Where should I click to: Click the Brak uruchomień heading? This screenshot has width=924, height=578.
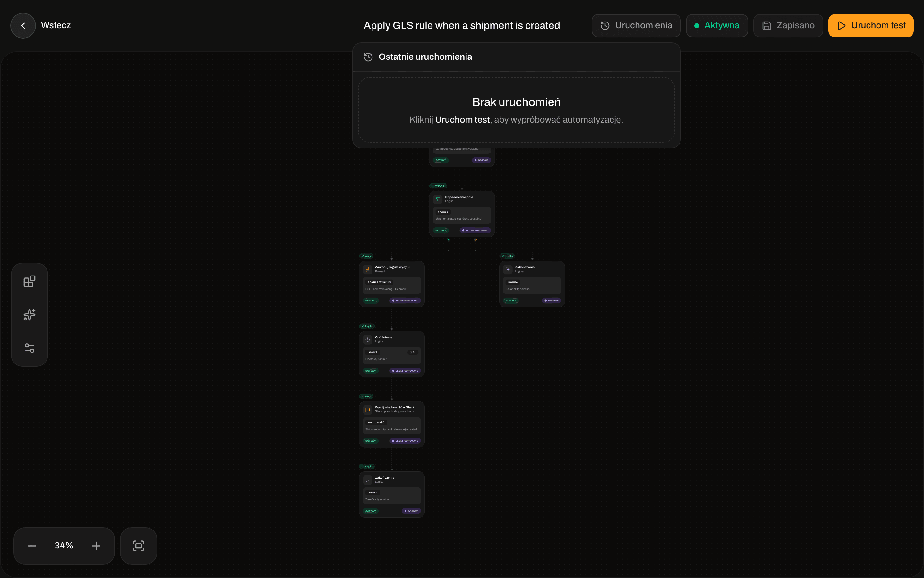[x=516, y=102]
